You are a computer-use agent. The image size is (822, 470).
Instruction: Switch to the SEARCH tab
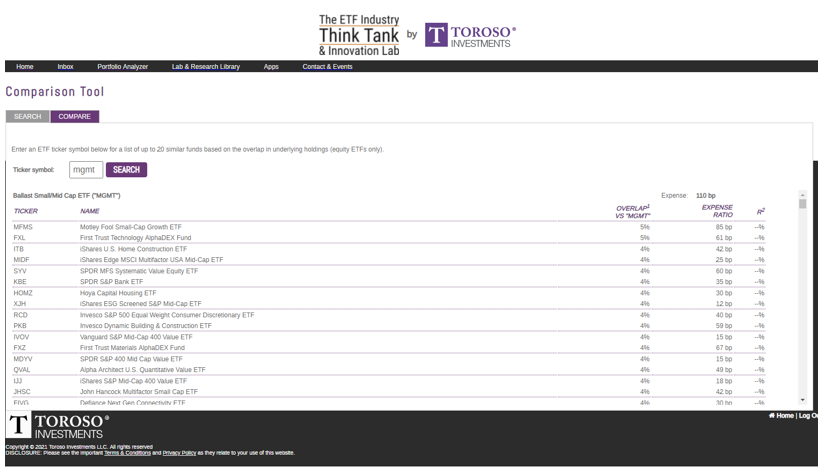click(x=27, y=116)
